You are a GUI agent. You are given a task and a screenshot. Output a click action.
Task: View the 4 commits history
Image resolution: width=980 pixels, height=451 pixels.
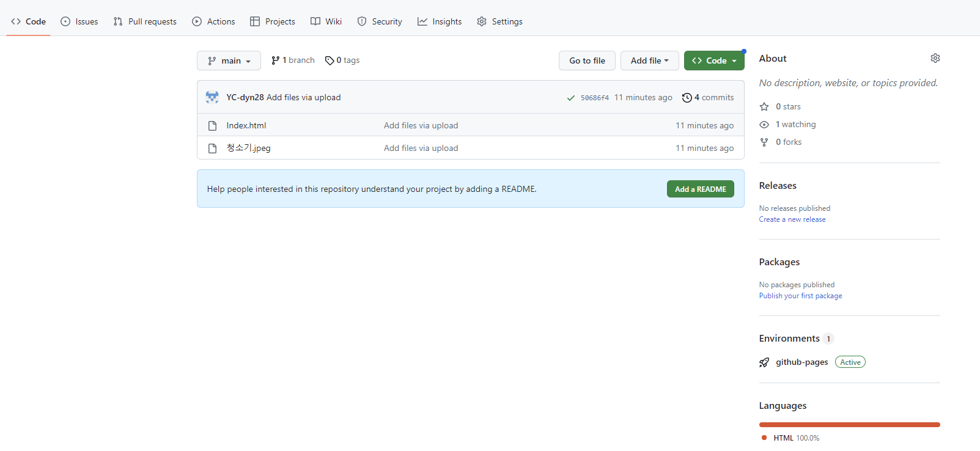[x=708, y=97]
